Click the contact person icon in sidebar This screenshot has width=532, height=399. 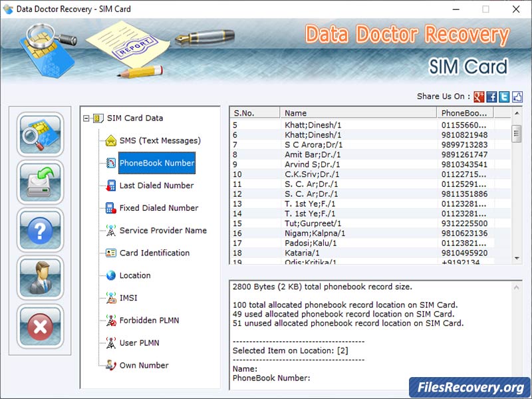pos(40,277)
